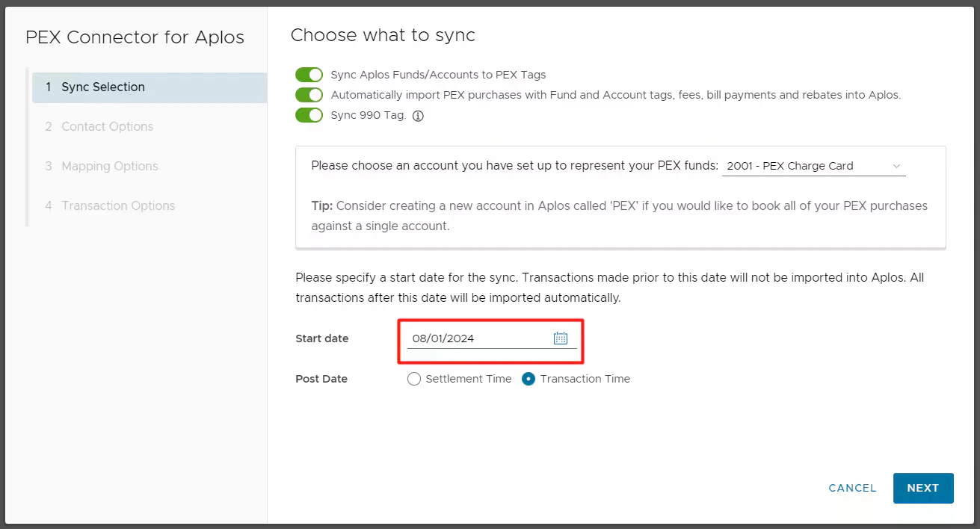Select the Transaction Time radio button

click(528, 379)
